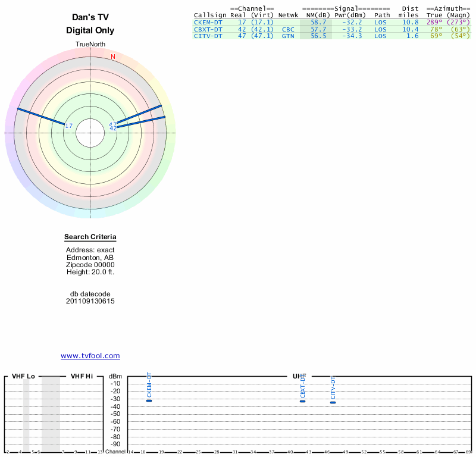Click the CKEM-DT callsign in the table

click(208, 22)
